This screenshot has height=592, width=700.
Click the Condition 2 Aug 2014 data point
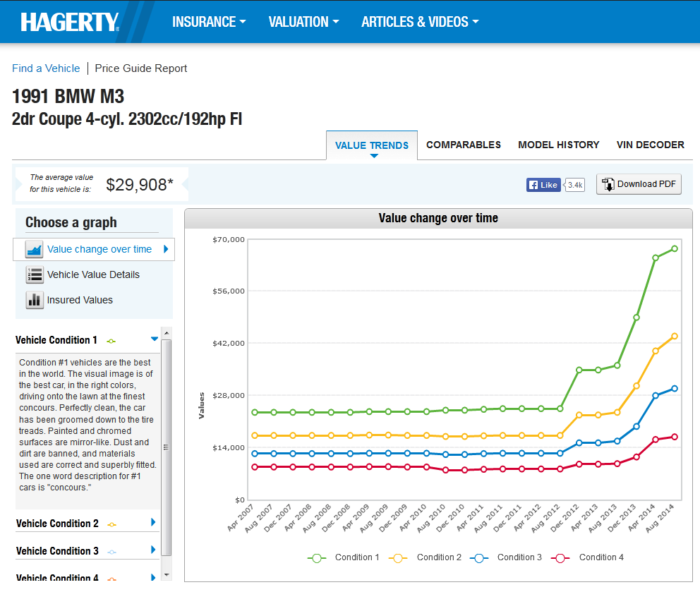[675, 336]
